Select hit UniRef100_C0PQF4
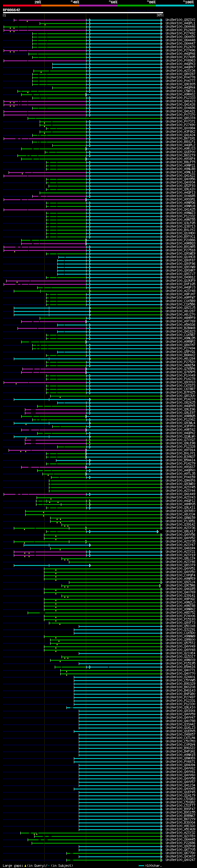 [180, 575]
